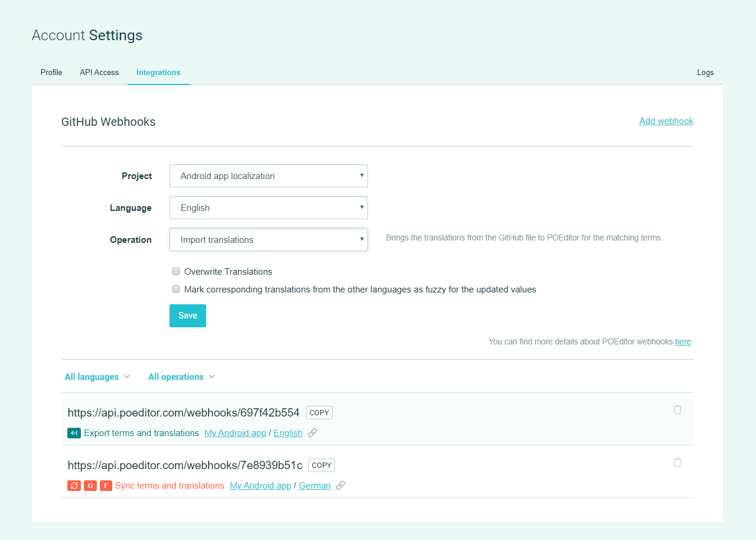Expand the All languages filter
Screen dimensions: 756x540
point(97,377)
